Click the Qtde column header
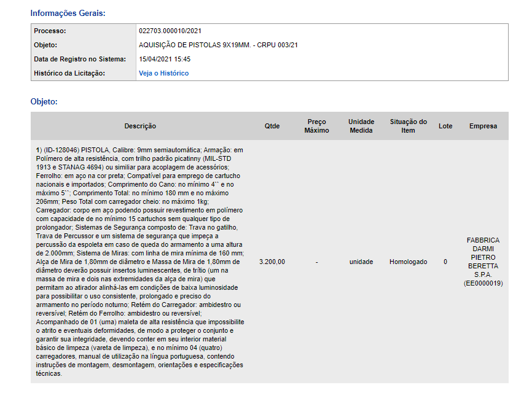This screenshot has height=393, width=532. pyautogui.click(x=272, y=126)
